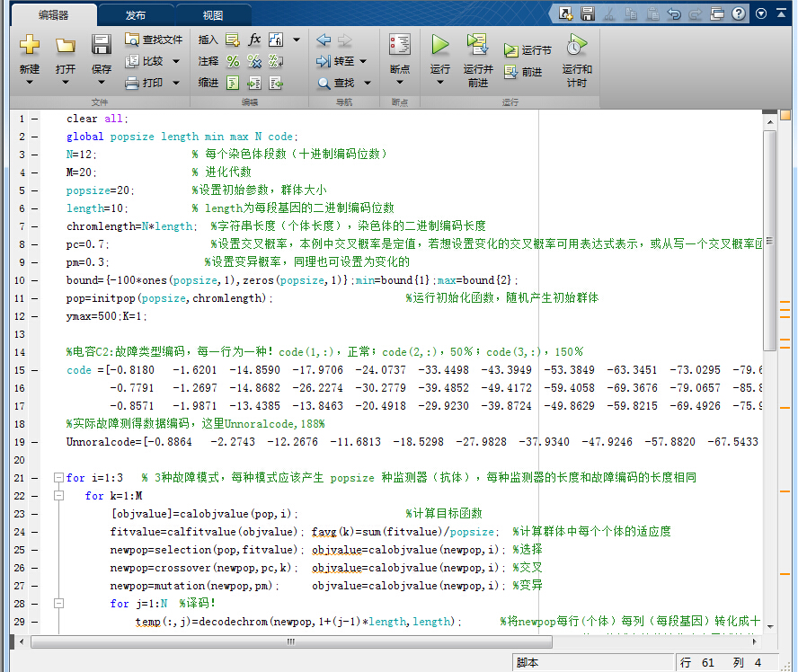
Task: Switch to the Publish (发布) tab
Action: [136, 15]
